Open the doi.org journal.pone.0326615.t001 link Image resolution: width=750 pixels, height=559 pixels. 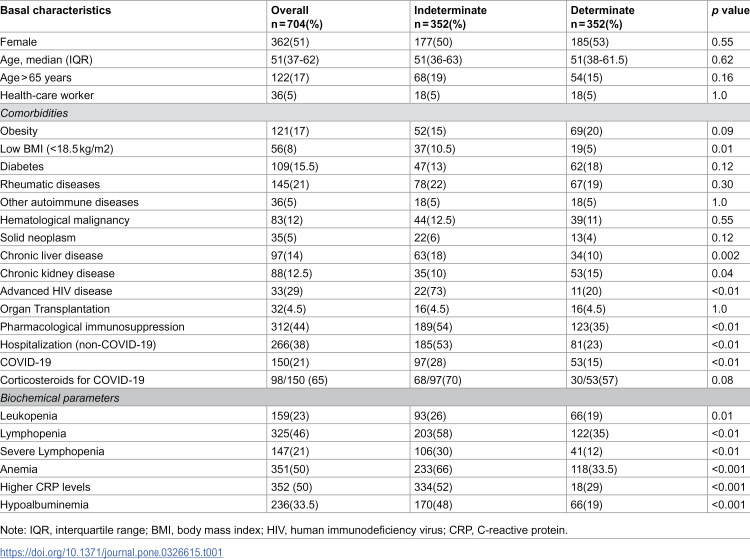[x=111, y=552]
